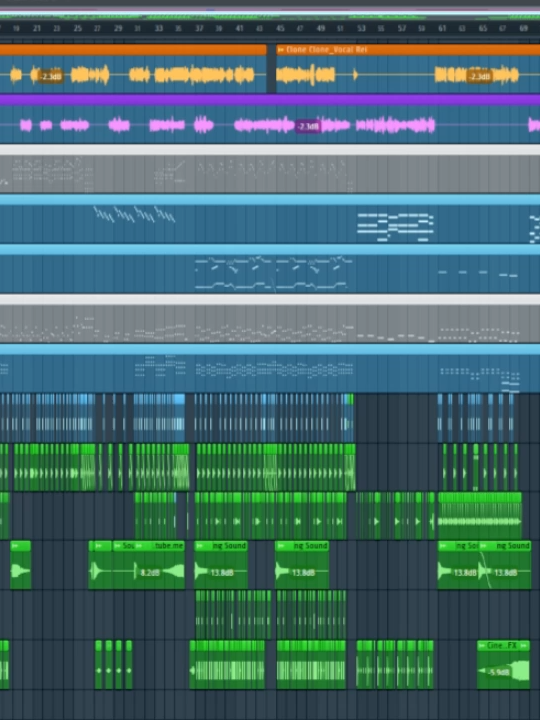Select the purple header bar of the pink vocal track
The height and width of the screenshot is (720, 540).
pyautogui.click(x=270, y=100)
